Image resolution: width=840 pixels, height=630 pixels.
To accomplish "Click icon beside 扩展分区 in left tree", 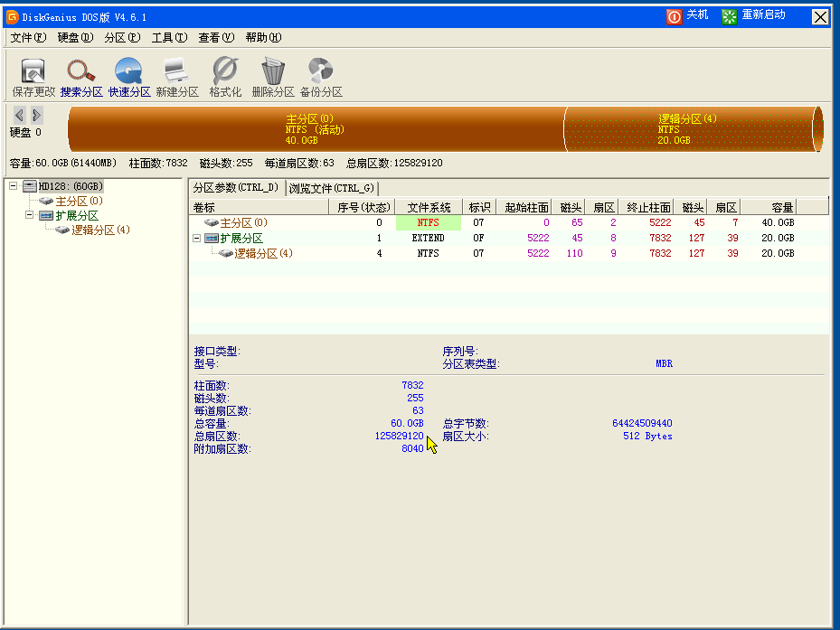I will click(47, 215).
